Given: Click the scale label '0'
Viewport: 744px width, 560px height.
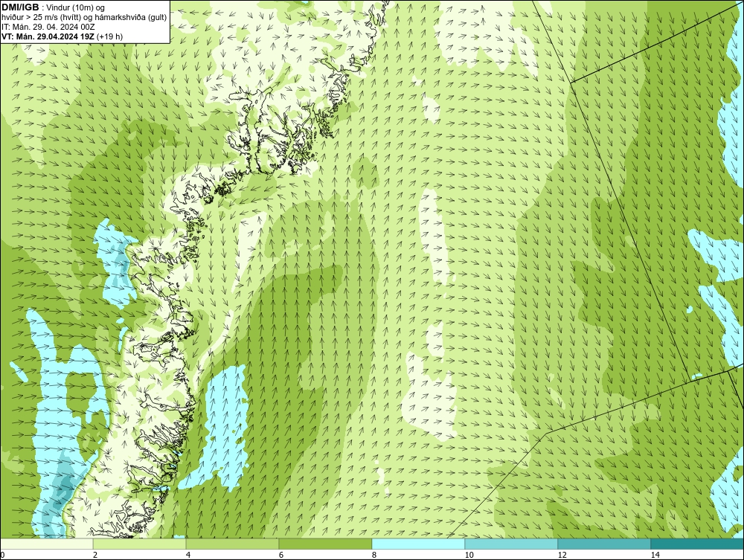Looking at the screenshot, I should point(2,555).
